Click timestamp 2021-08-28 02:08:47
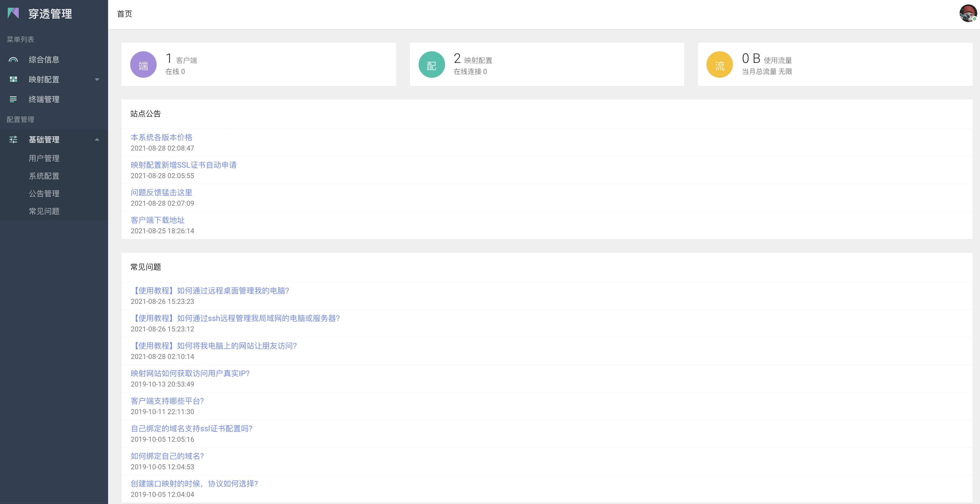980x504 pixels. point(162,148)
